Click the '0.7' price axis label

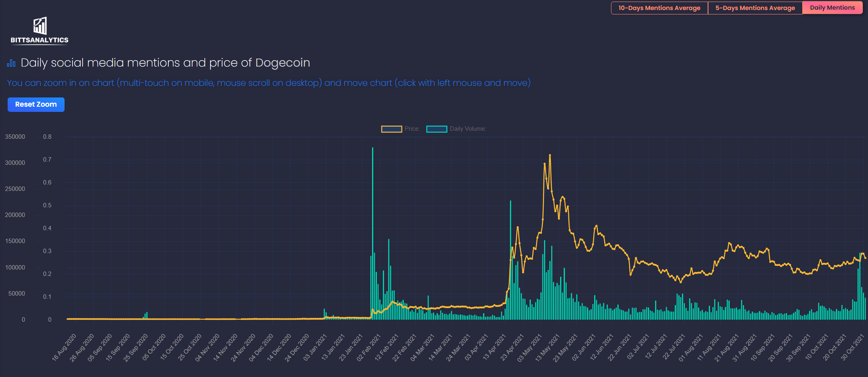click(x=47, y=160)
